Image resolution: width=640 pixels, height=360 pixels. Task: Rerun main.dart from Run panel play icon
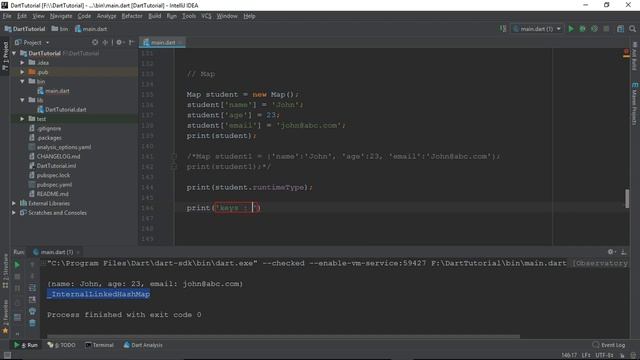tap(17, 265)
